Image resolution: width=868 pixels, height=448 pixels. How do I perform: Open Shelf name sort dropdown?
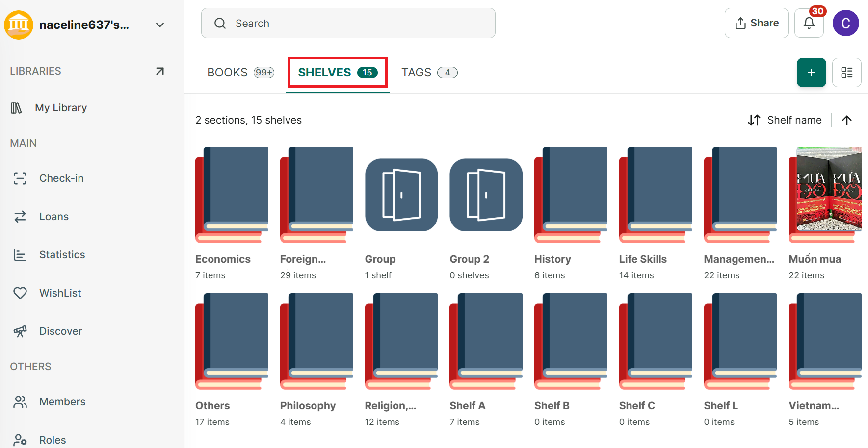coord(784,120)
